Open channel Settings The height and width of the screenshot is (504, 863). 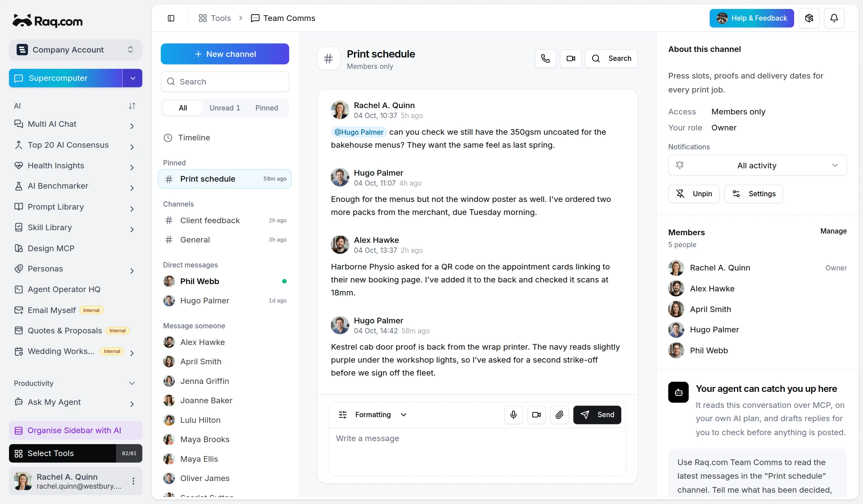click(x=753, y=194)
